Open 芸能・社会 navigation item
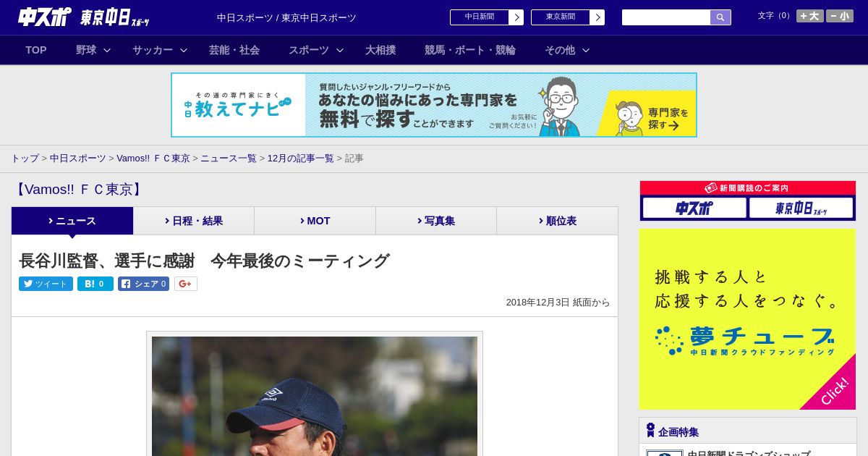The width and height of the screenshot is (868, 456). click(234, 50)
